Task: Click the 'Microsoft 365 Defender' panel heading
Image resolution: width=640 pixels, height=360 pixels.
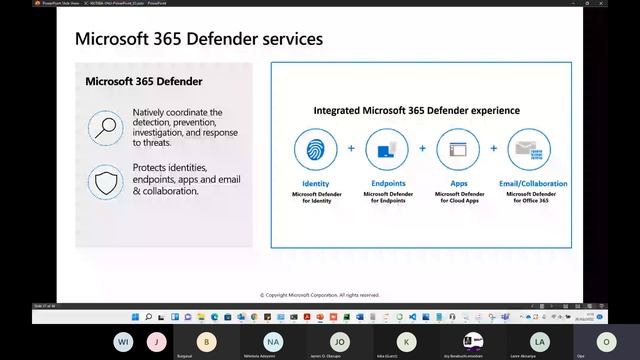Action: [144, 81]
